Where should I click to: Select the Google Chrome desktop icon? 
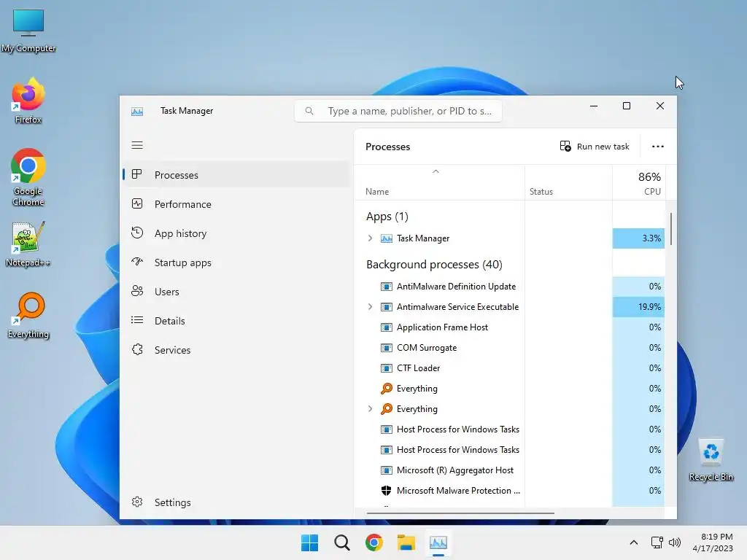pyautogui.click(x=28, y=177)
